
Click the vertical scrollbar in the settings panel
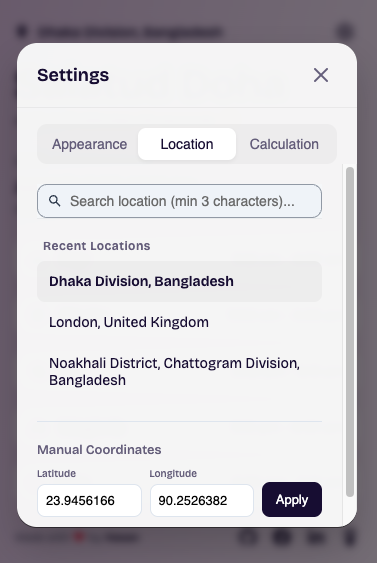pyautogui.click(x=350, y=332)
